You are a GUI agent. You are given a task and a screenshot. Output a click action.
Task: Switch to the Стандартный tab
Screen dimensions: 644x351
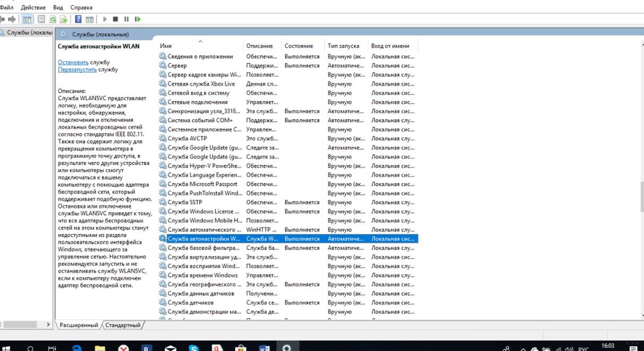[123, 325]
